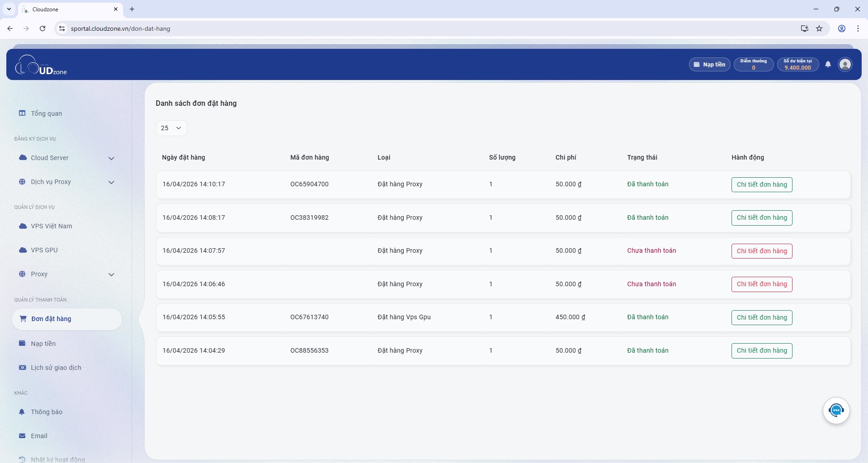Click the Số dư hiện tại balance pill
The width and height of the screenshot is (868, 463).
[797, 65]
